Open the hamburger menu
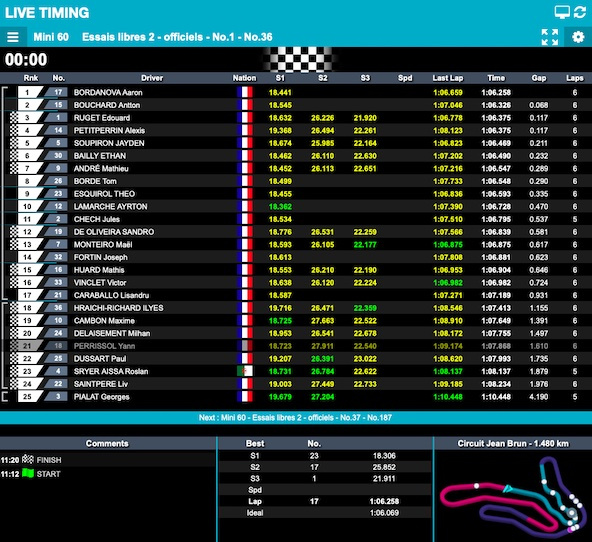 click(x=13, y=37)
